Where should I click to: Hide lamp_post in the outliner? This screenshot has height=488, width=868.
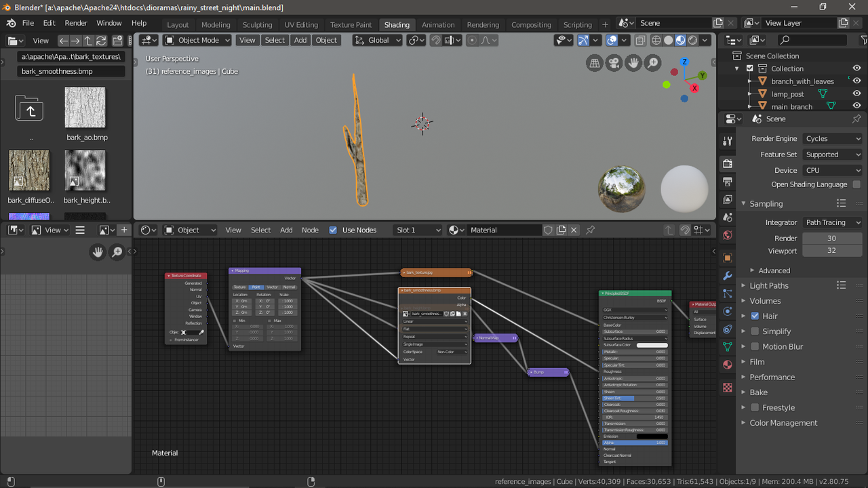856,94
